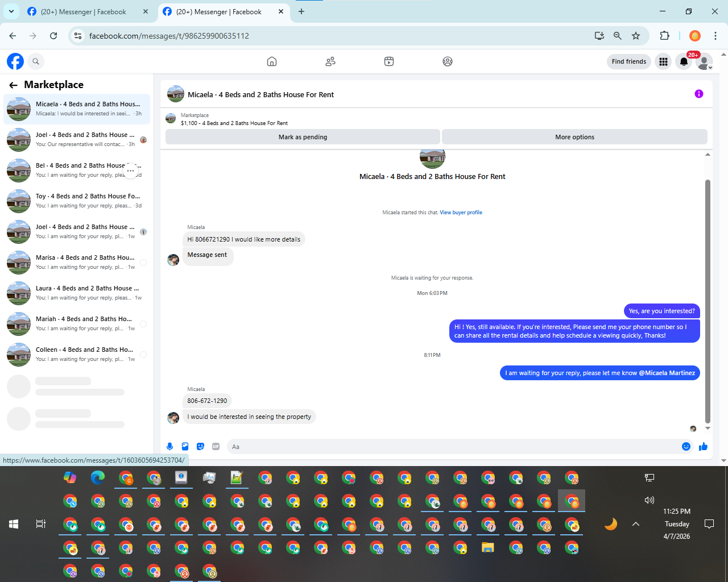Open Colleen's house rental conversation
Image resolution: width=728 pixels, height=582 pixels.
point(77,354)
